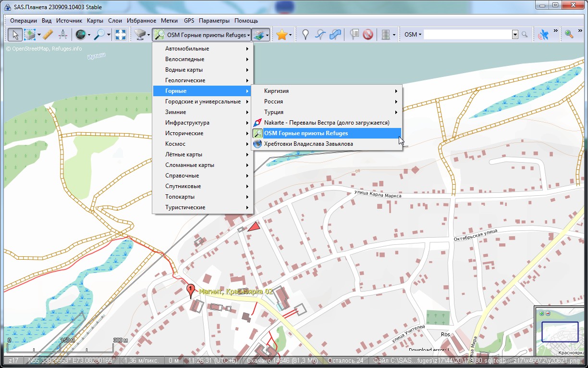Click the red numbered Magnit placemark pin
The height and width of the screenshot is (368, 588).
pos(191,291)
